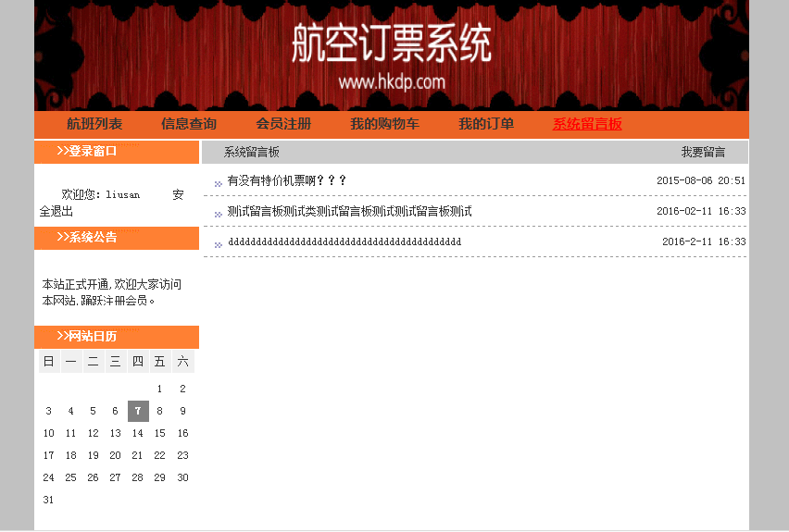Open the 航班列表 menu item
The height and width of the screenshot is (532, 789).
94,124
